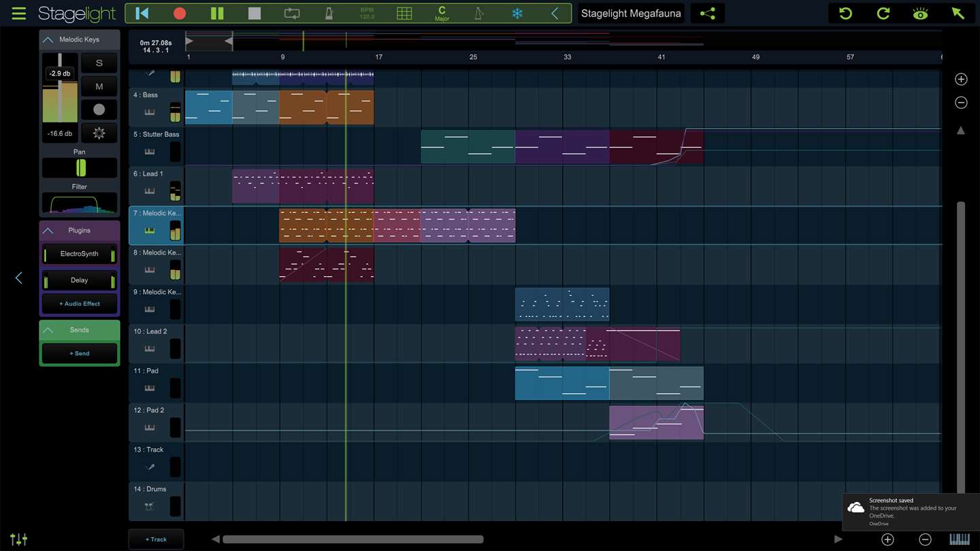This screenshot has height=551, width=980.
Task: Select the '8 : Melodic Ke...' track header
Action: click(x=157, y=265)
